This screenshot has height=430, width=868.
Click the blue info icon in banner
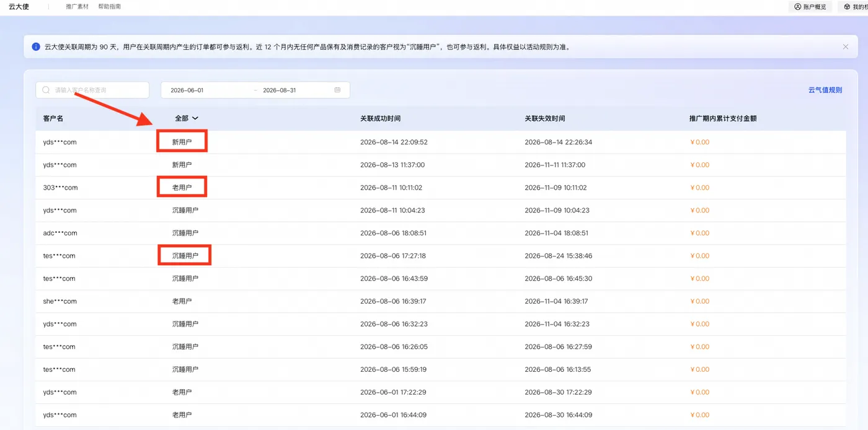click(x=36, y=46)
